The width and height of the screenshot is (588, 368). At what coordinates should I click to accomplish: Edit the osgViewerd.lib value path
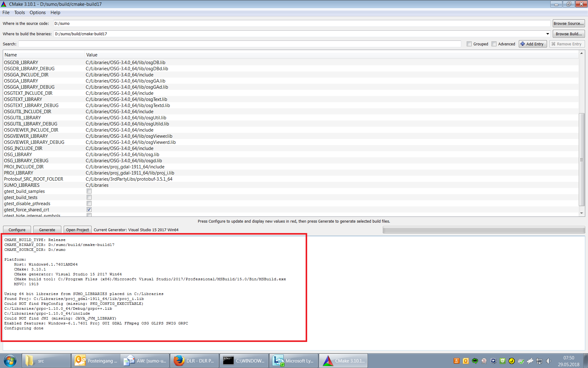(x=131, y=142)
